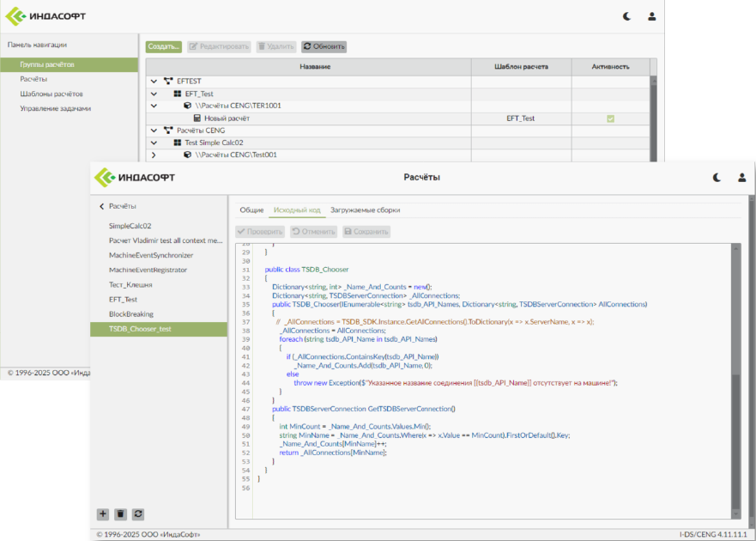Click cube icon of Test001 row
This screenshot has width=756, height=541.
[x=188, y=155]
